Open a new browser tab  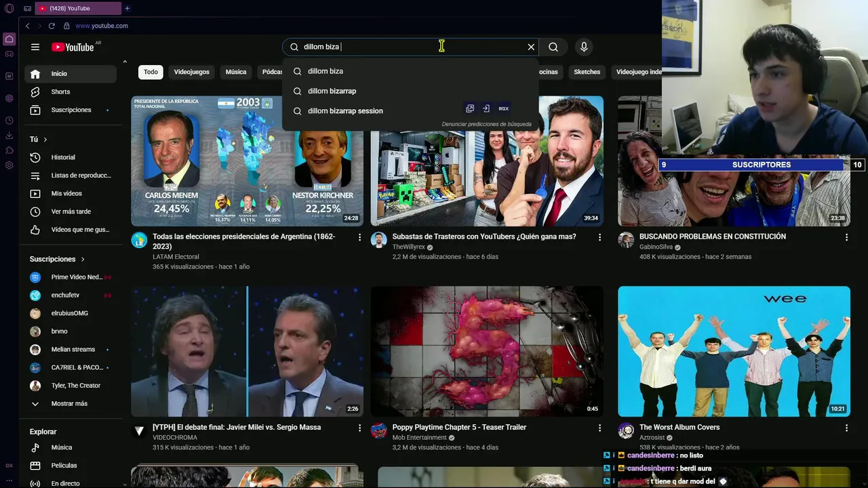click(x=127, y=8)
